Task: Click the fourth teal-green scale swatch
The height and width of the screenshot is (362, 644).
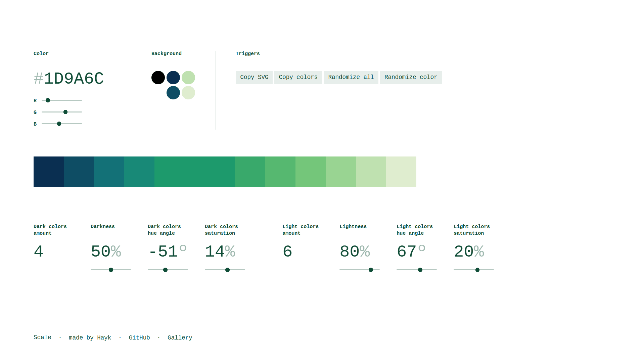Action: (139, 172)
